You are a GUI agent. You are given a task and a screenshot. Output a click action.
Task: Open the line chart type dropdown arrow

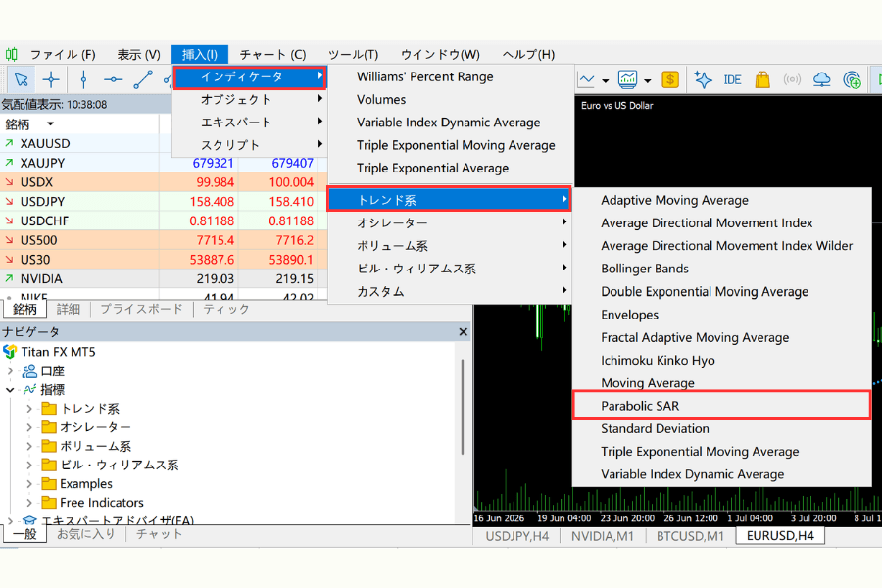coord(606,80)
